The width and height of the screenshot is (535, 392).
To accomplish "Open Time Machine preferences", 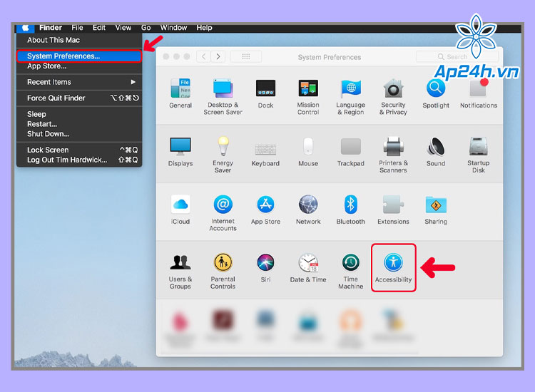I will pos(351,271).
